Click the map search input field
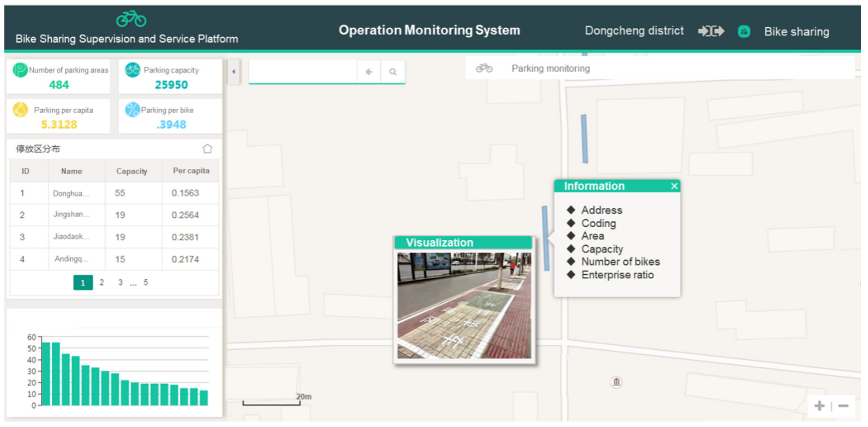 click(302, 72)
